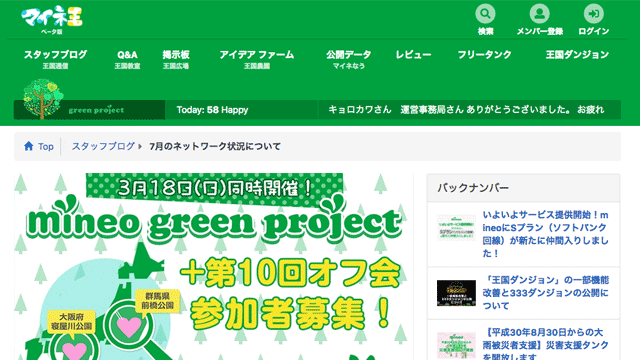
Task: Open the アイデア ファーム menu item
Action: click(257, 59)
